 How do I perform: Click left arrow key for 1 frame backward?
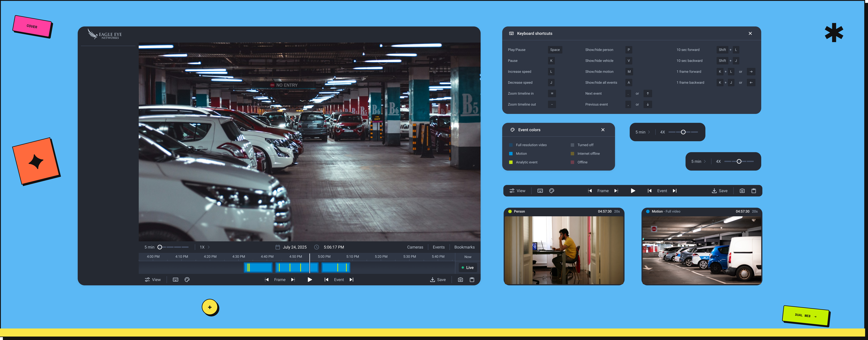[751, 82]
